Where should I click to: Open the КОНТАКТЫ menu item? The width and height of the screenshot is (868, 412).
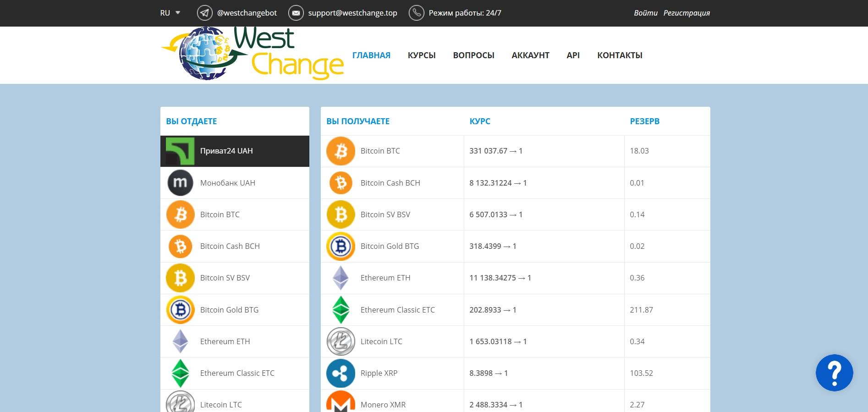(x=620, y=55)
